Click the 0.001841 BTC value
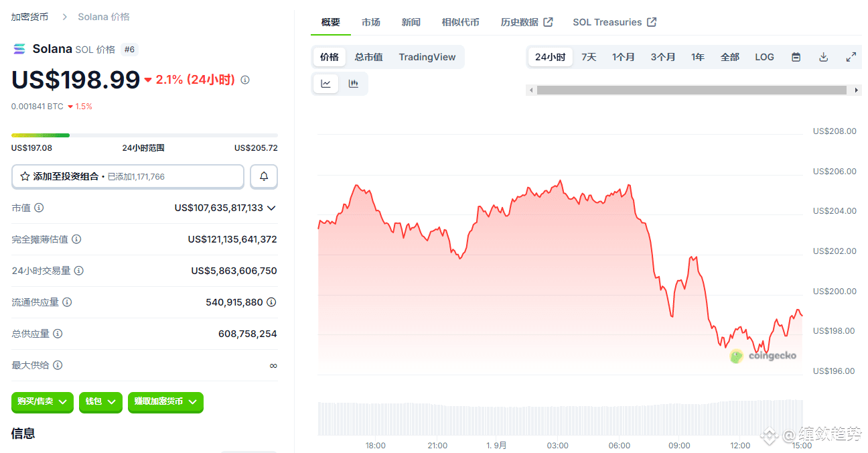 coord(38,106)
